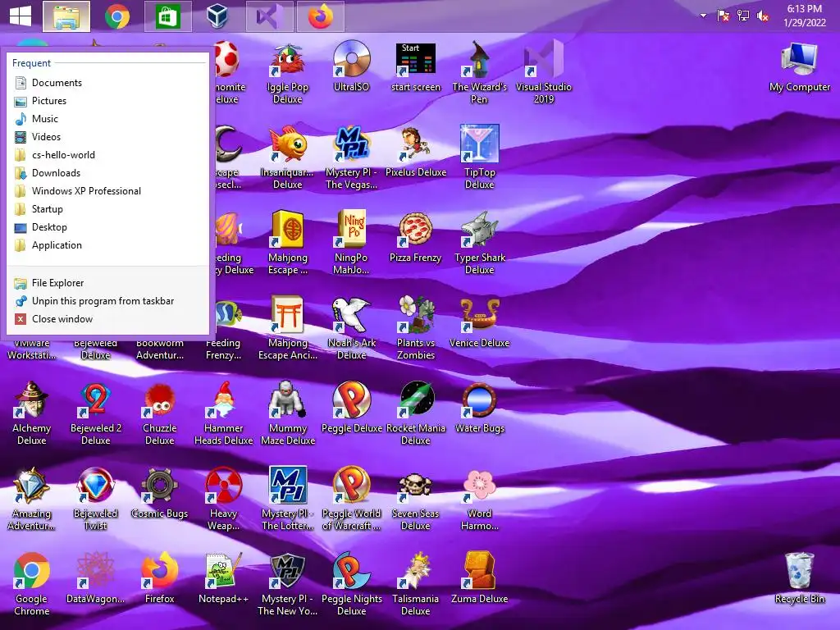840x630 pixels.
Task: Select the Google Chrome desktop shortcut
Action: (32, 584)
